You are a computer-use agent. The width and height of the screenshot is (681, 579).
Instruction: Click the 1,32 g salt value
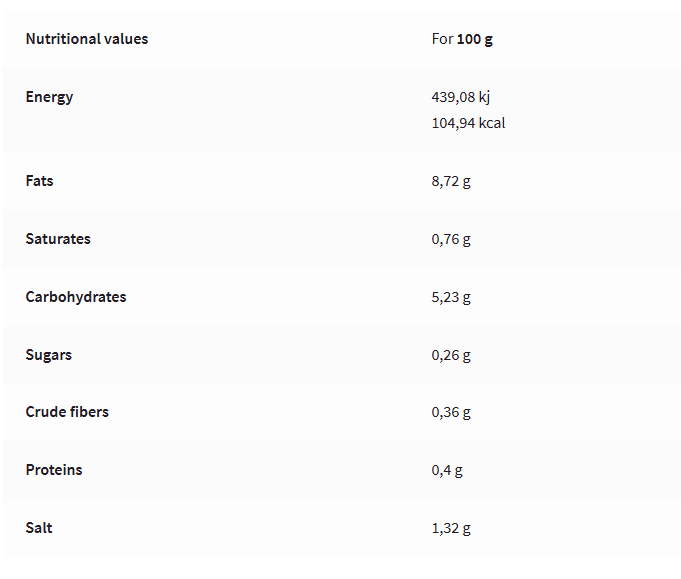pos(451,528)
